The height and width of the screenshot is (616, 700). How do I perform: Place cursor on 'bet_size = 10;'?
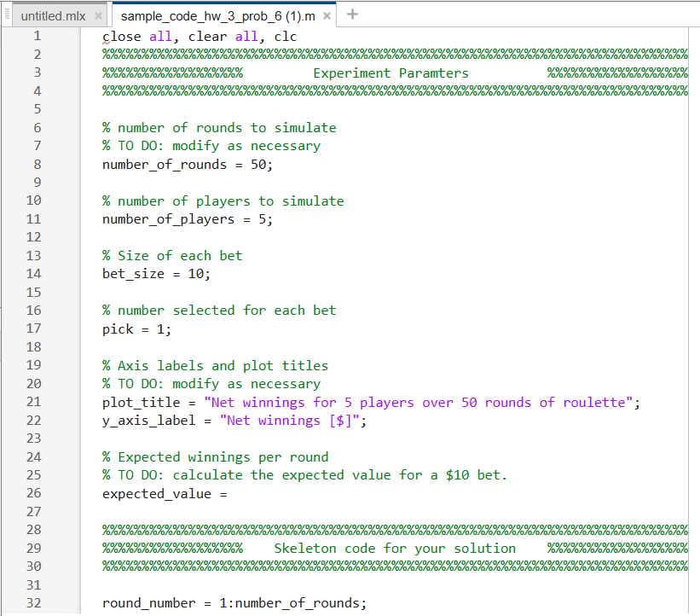pyautogui.click(x=156, y=273)
